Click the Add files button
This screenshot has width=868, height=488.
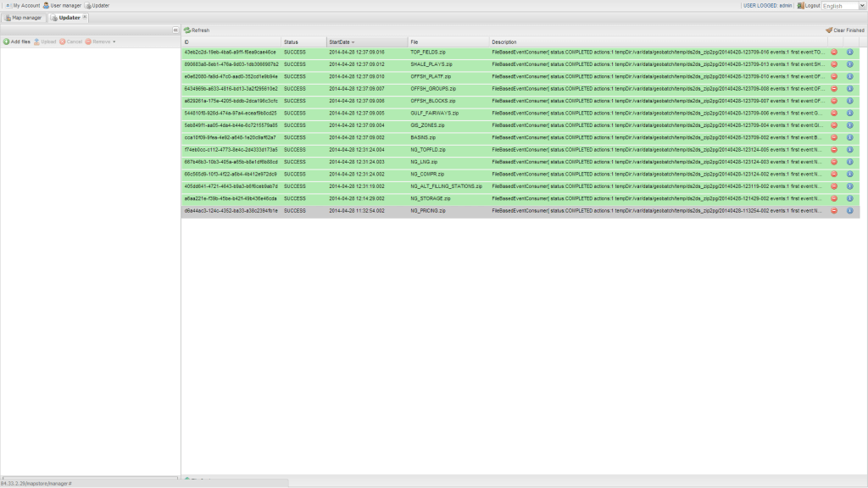tap(17, 42)
